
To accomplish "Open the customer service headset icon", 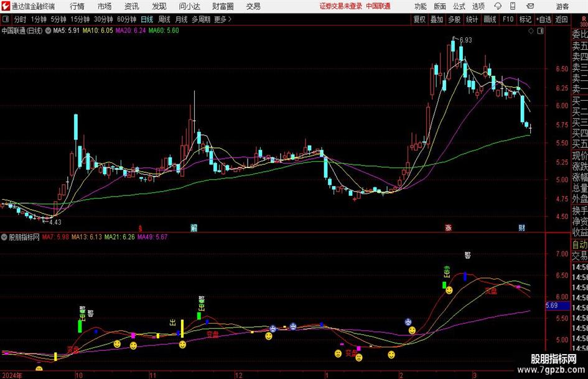I will pyautogui.click(x=498, y=6).
